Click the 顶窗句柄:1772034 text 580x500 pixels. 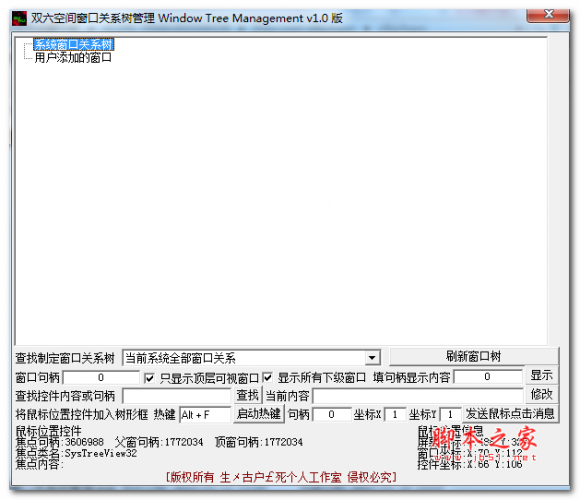(x=259, y=442)
